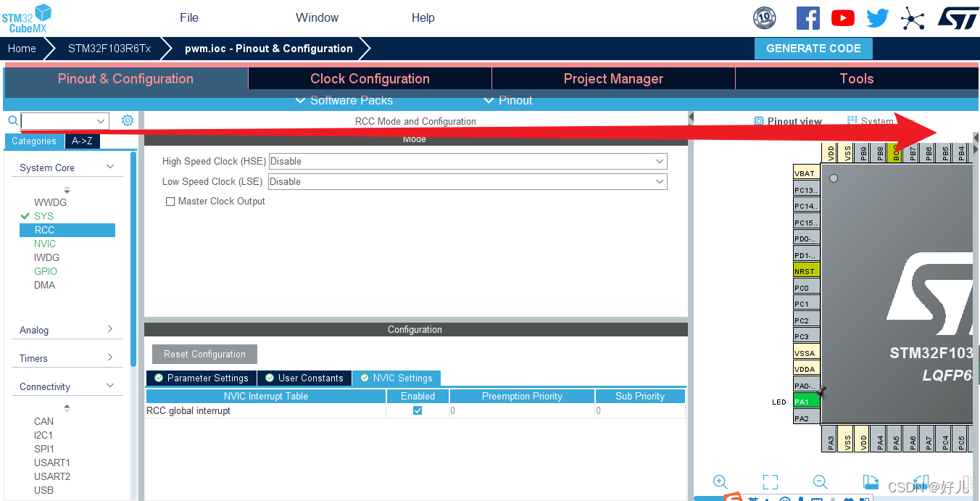Open Low Speed Clock (LSE) dropdown
The image size is (980, 501).
468,181
